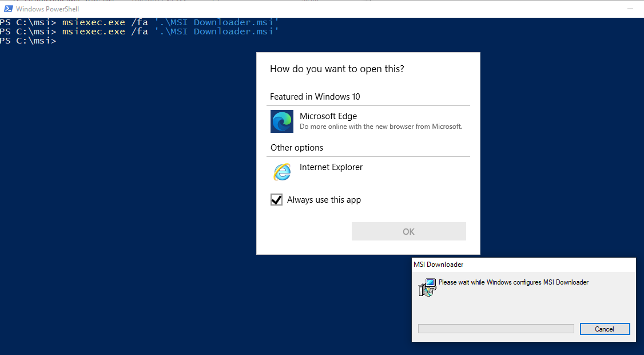This screenshot has height=355, width=644.
Task: Pick the Internet Explorer option label
Action: point(331,167)
